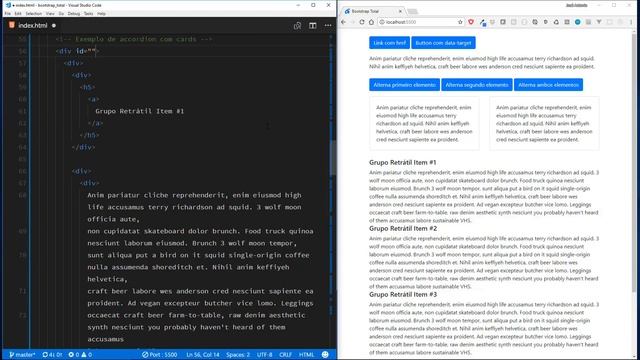Click the feedback smiley icon
The height and width of the screenshot is (360, 640).
pos(325,355)
